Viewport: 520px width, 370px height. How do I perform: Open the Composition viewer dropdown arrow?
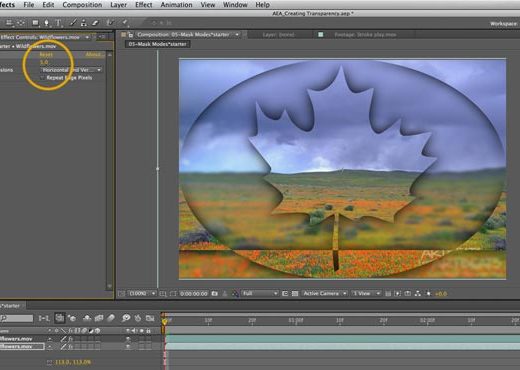point(237,34)
